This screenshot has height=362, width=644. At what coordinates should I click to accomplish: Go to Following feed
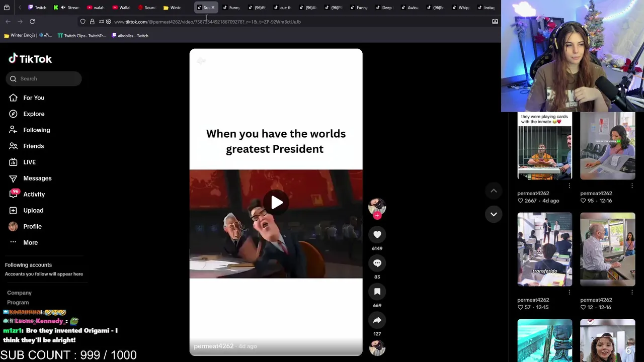coord(37,130)
